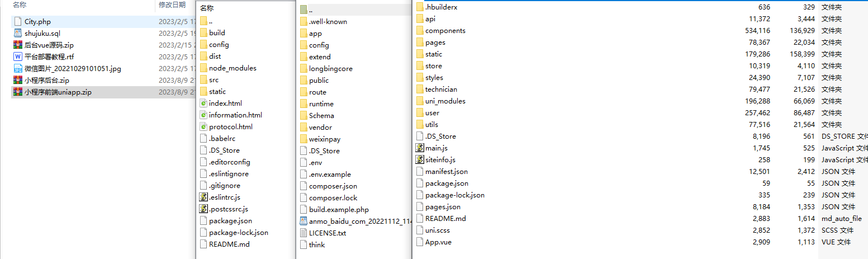Click the .eslintignore file name
Viewport: 868px width, 259px height.
(229, 174)
